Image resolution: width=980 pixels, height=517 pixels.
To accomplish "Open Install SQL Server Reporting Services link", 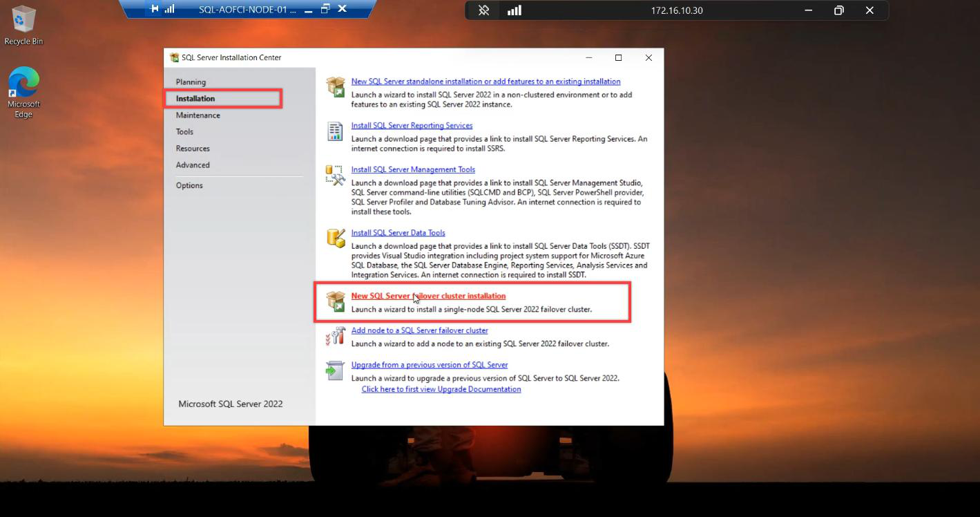I will pyautogui.click(x=412, y=126).
